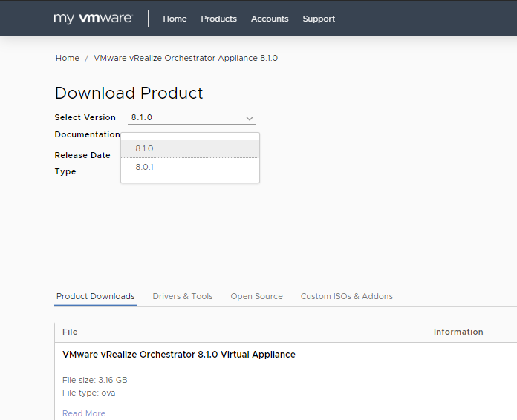Screen dimensions: 517x420
Task: Switch to the Custom ISOs & Addons tab
Action: (x=347, y=296)
